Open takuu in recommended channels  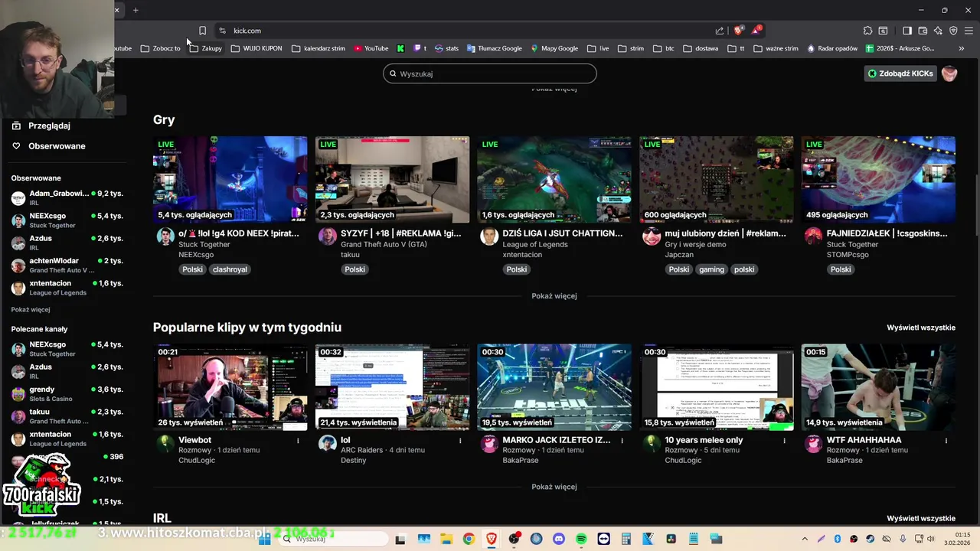[x=67, y=416]
